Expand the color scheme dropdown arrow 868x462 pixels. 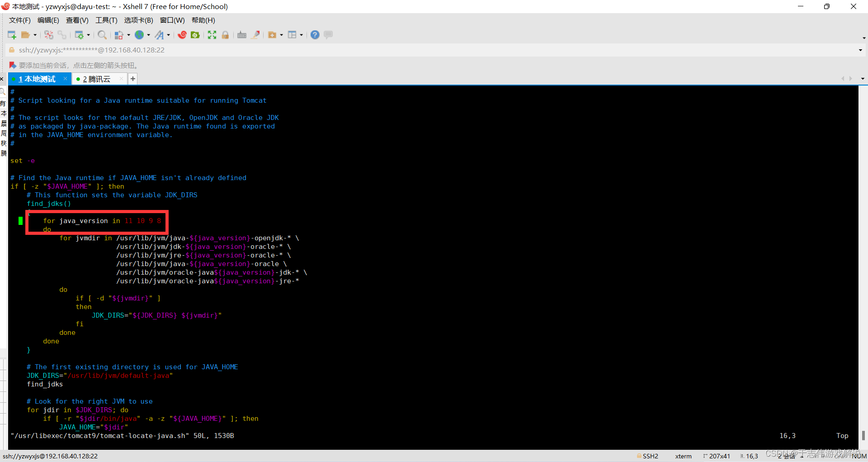[128, 35]
